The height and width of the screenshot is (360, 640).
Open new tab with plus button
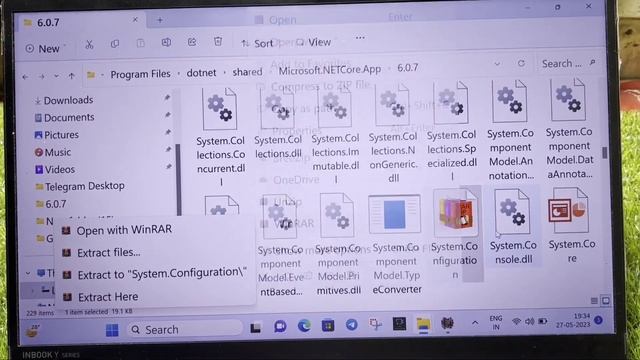coord(160,20)
